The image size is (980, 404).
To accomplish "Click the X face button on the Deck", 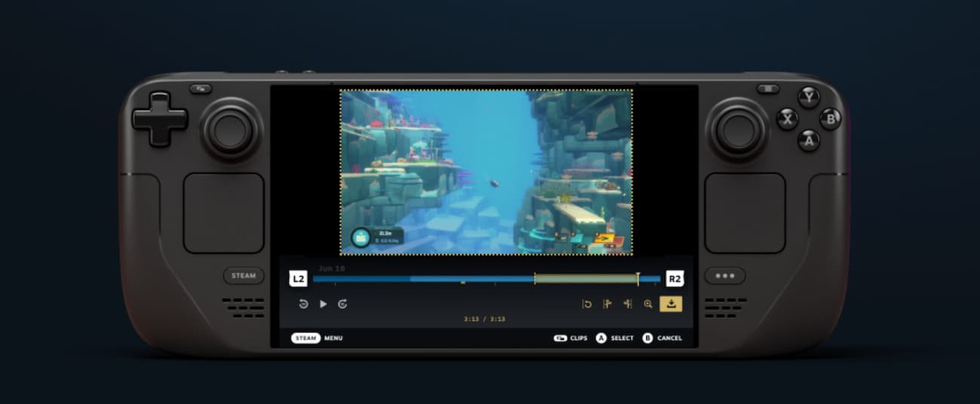I will coord(787,119).
